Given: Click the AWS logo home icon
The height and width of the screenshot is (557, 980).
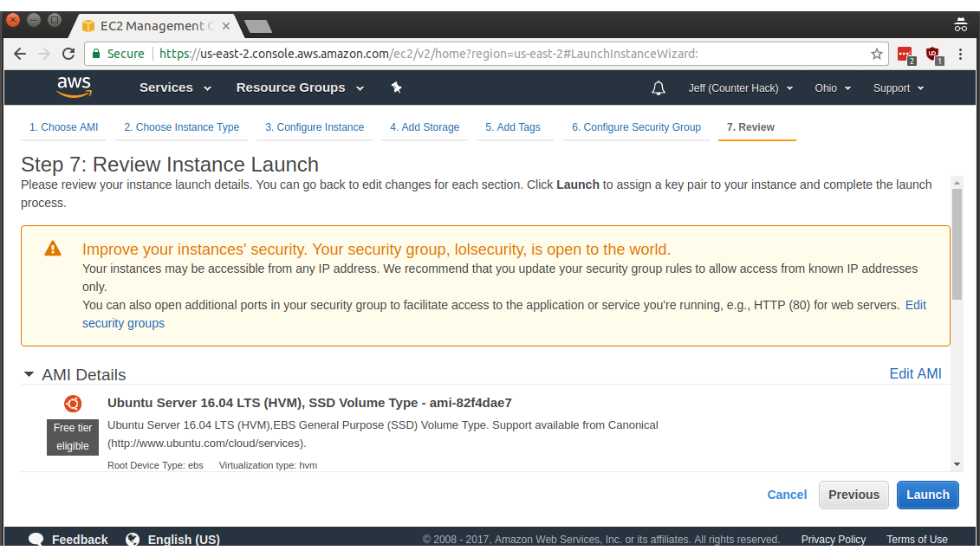Looking at the screenshot, I should pyautogui.click(x=75, y=87).
